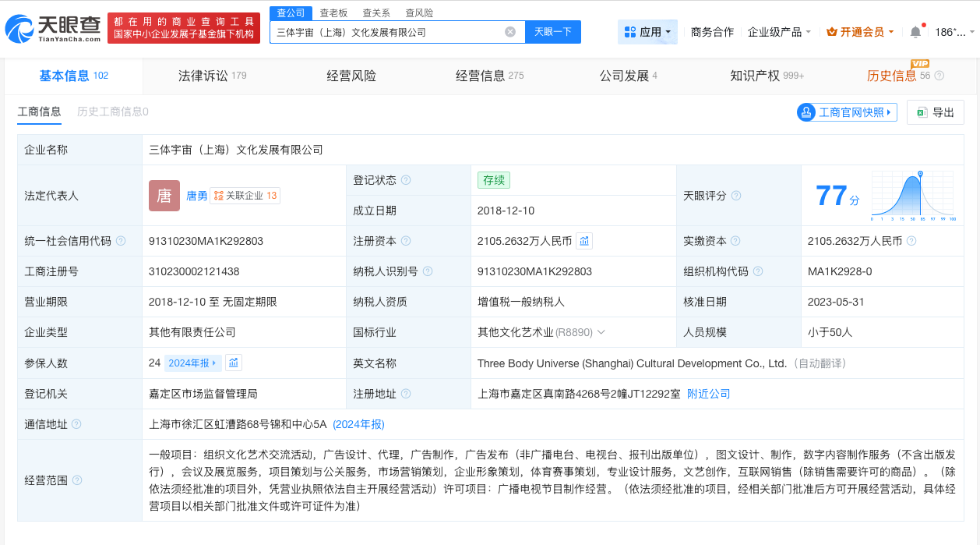980x545 pixels.
Task: Open the 公司发展 tab
Action: coord(628,76)
